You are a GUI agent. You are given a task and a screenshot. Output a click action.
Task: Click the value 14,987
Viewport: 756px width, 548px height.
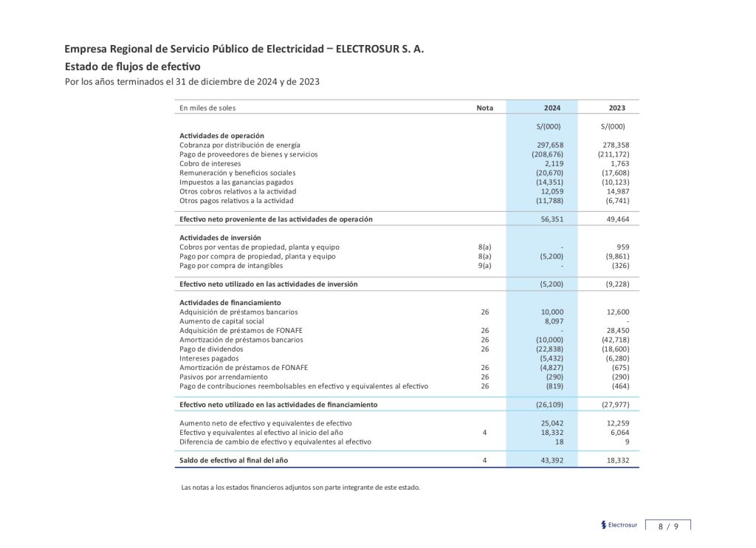pyautogui.click(x=618, y=191)
